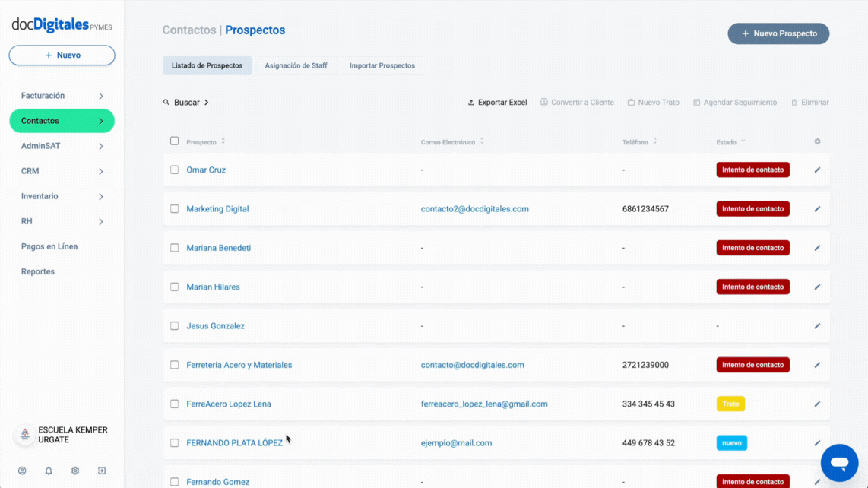Screen dimensions: 868x488
Task: Switch to Importar Prospectos tab
Action: pos(382,65)
